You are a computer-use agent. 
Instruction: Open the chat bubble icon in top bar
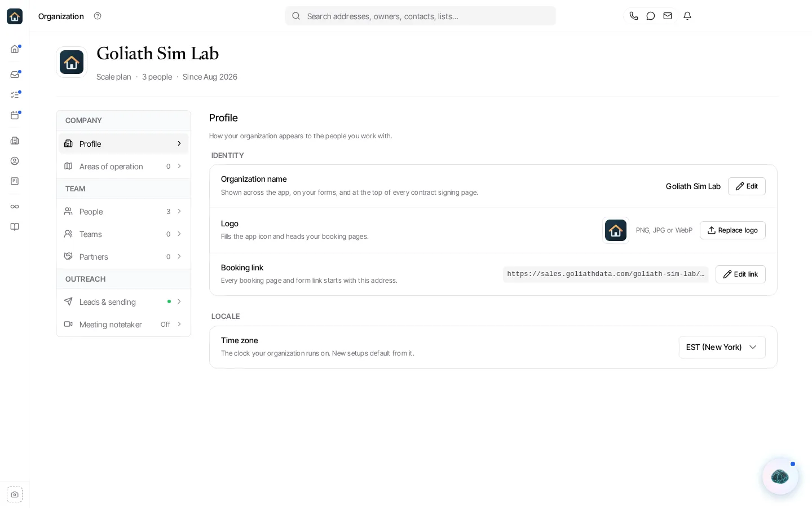click(x=651, y=16)
